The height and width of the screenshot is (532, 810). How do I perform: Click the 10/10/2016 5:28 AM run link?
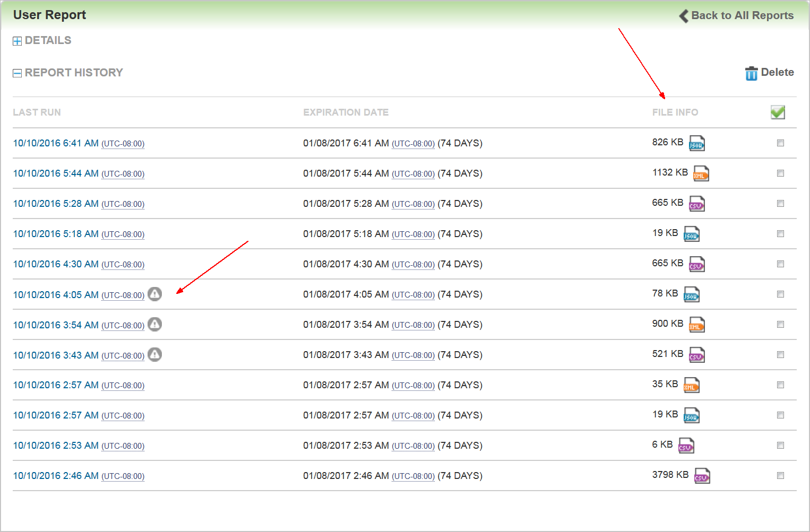coord(56,204)
